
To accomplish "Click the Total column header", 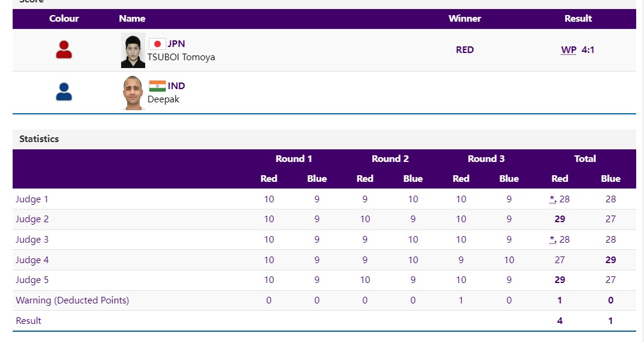I will coord(584,159).
